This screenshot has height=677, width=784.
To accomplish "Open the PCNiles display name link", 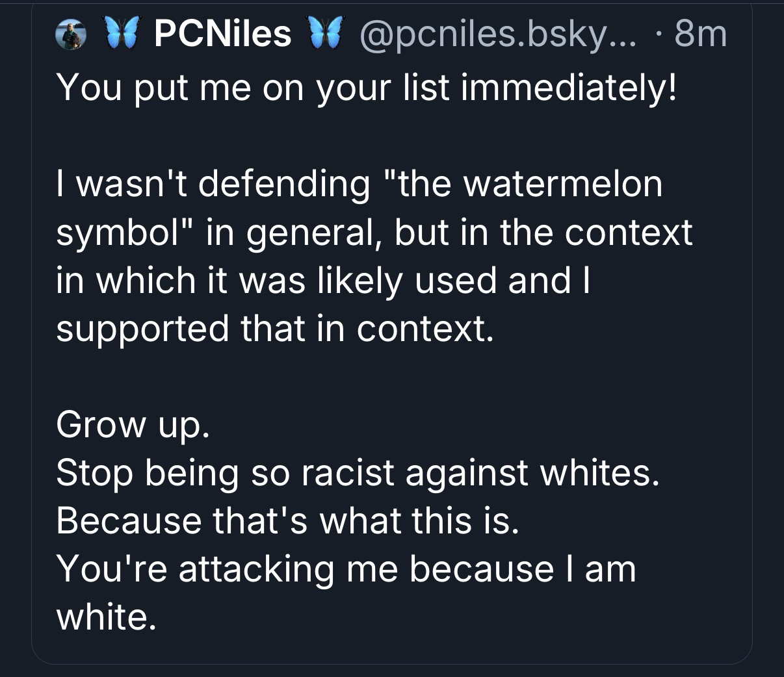I will (222, 34).
